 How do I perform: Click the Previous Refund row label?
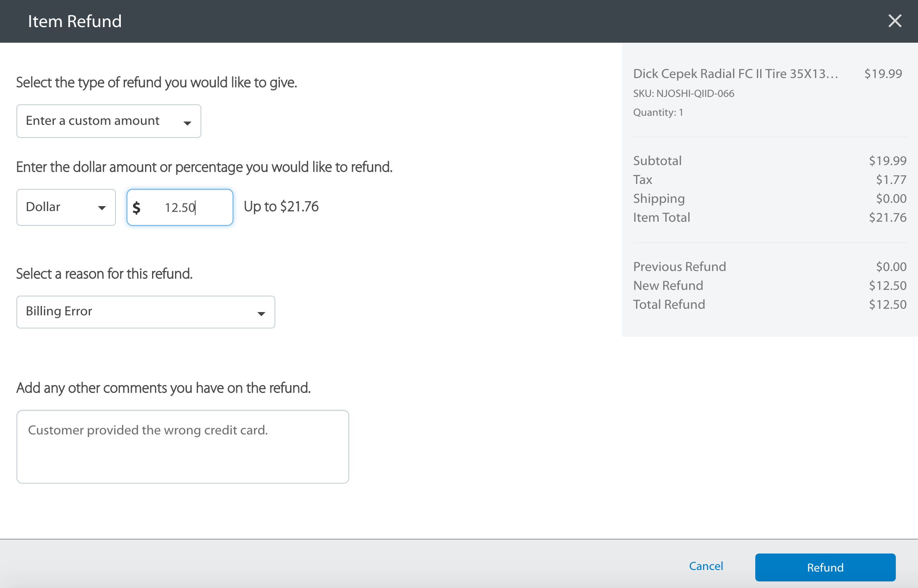(679, 266)
